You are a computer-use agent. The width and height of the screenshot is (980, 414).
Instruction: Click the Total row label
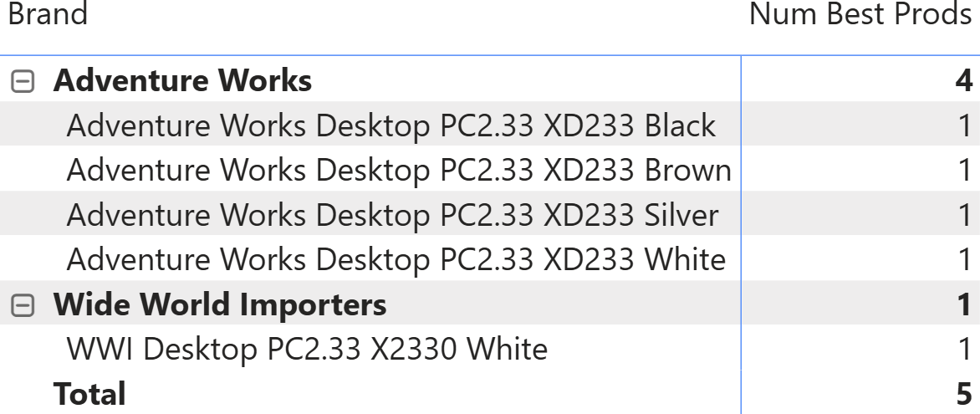(89, 393)
